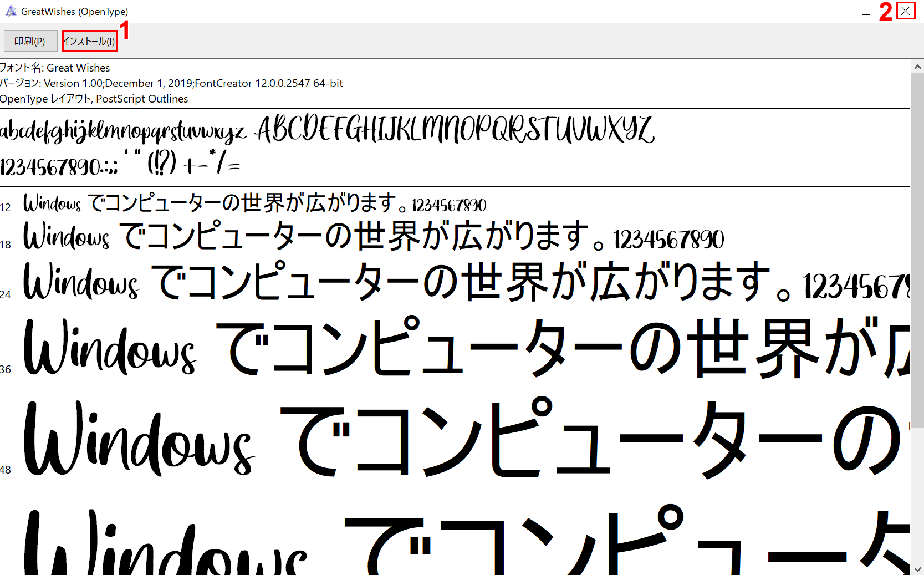Click the vertical scrollbar up arrow

point(917,67)
